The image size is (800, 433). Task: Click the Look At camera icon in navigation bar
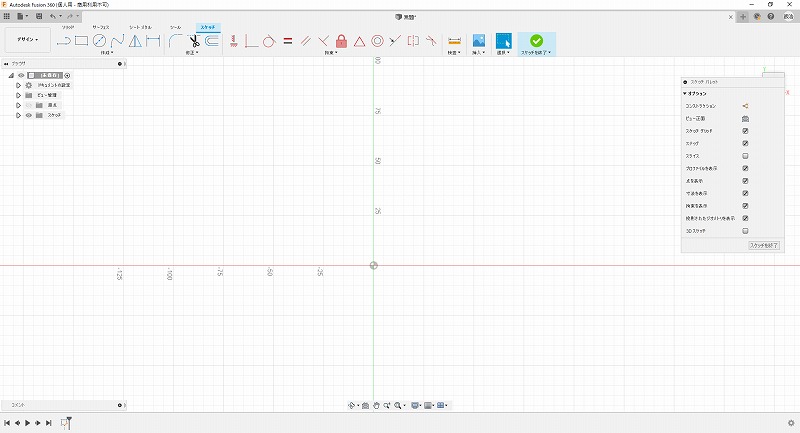click(365, 405)
